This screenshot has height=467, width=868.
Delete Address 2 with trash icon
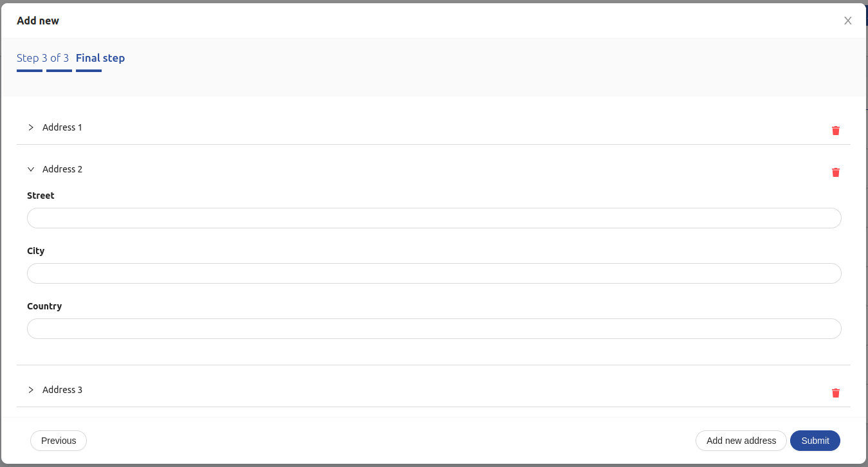836,172
